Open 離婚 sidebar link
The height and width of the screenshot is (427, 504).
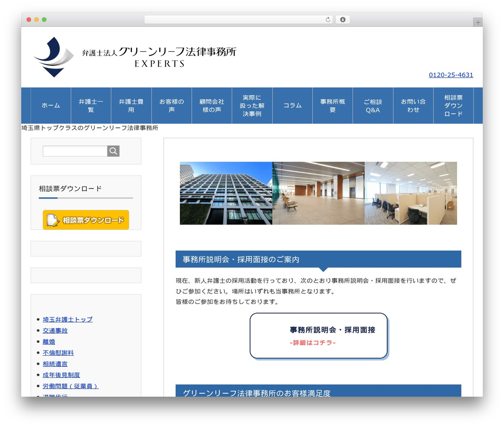tap(49, 342)
